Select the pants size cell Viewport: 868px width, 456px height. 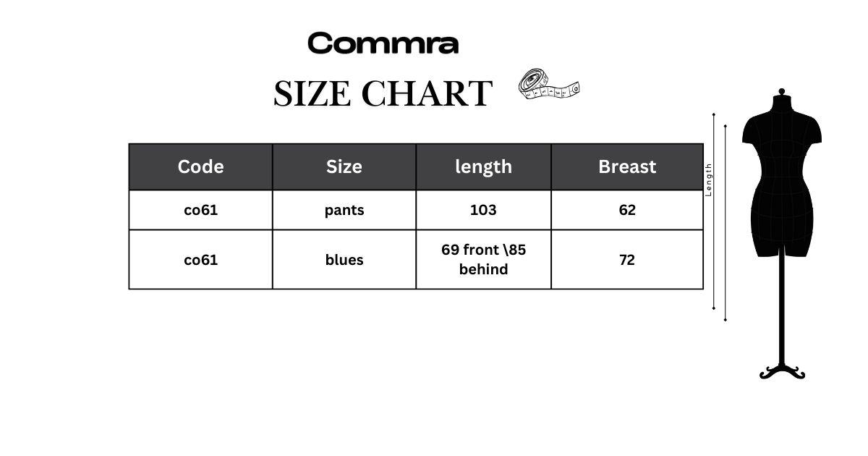344,210
